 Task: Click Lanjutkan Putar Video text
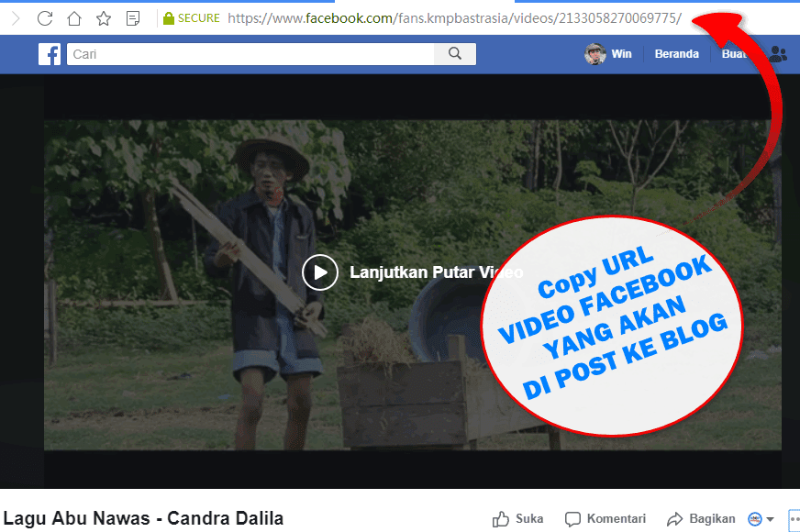pos(436,272)
